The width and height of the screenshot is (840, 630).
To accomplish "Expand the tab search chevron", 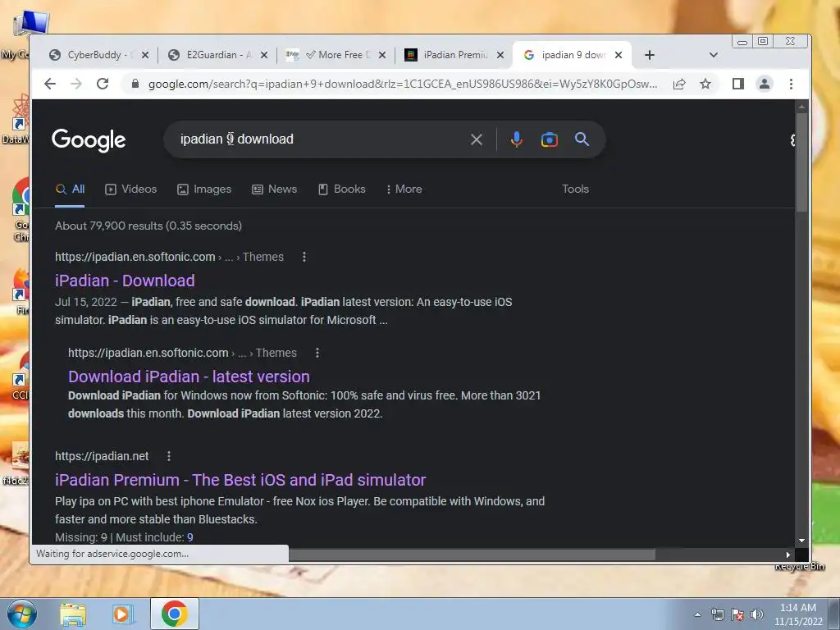I will [x=713, y=55].
